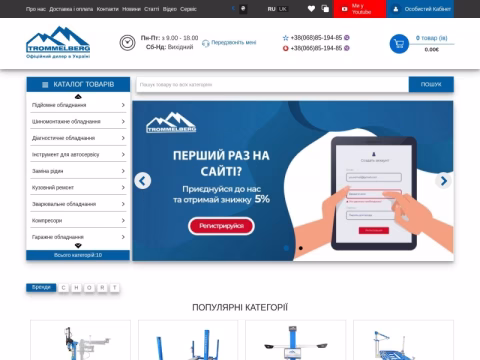Open the wheel alignment category thumbnail

pyautogui.click(x=296, y=340)
